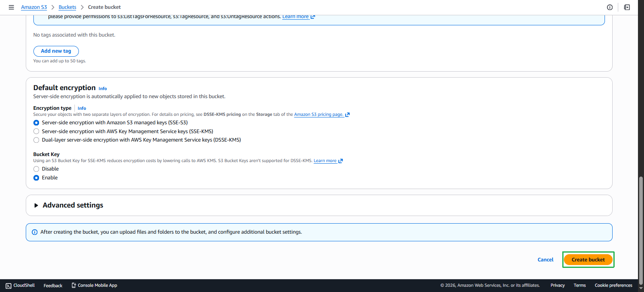Screen dimensions: 644x292
Task: Click the Amazon Web Services copyright text
Action: point(490,286)
